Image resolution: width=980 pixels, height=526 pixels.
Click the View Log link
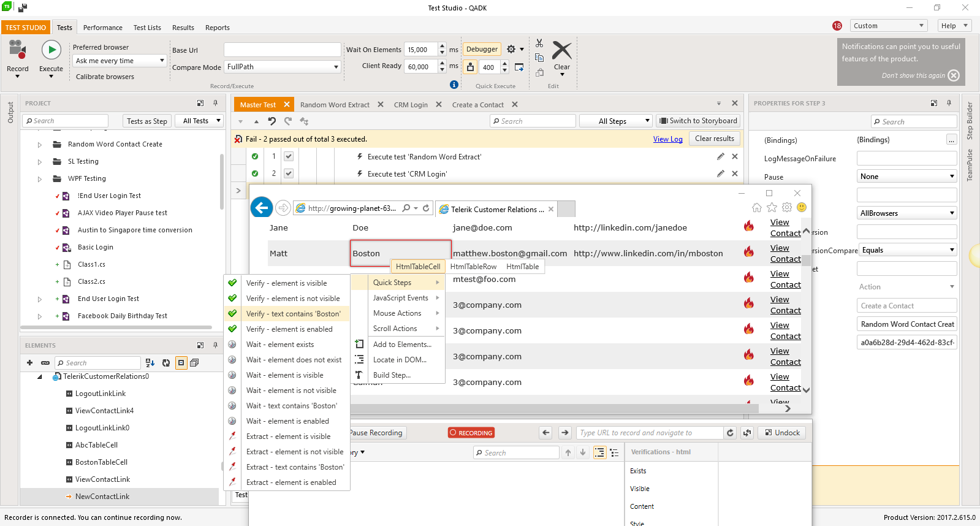pos(667,139)
